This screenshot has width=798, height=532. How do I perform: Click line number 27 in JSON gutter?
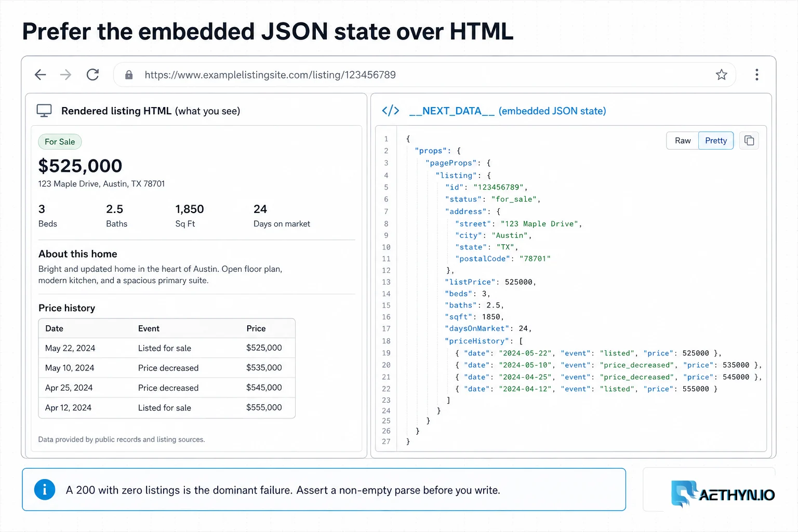[386, 442]
